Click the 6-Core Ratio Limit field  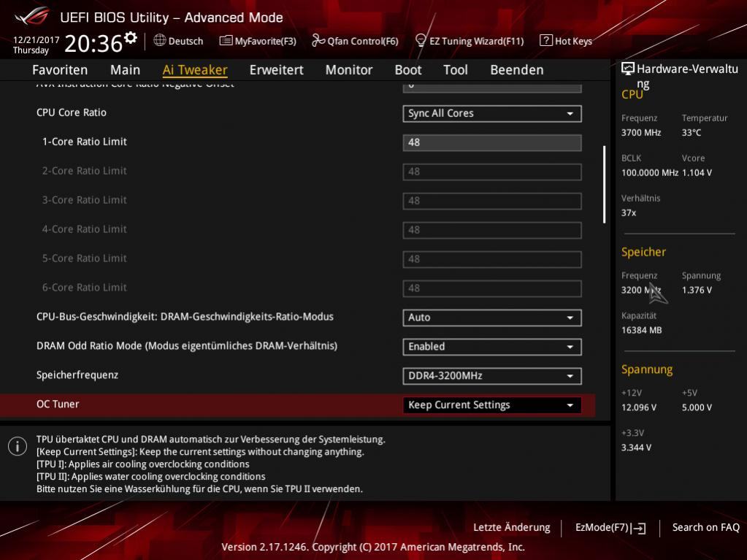coord(492,288)
